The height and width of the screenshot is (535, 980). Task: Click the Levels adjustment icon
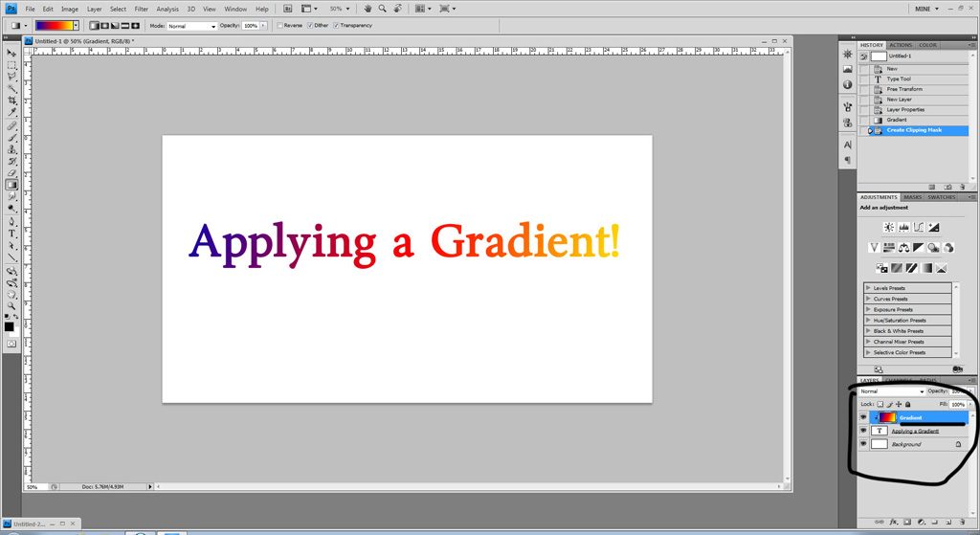(904, 228)
